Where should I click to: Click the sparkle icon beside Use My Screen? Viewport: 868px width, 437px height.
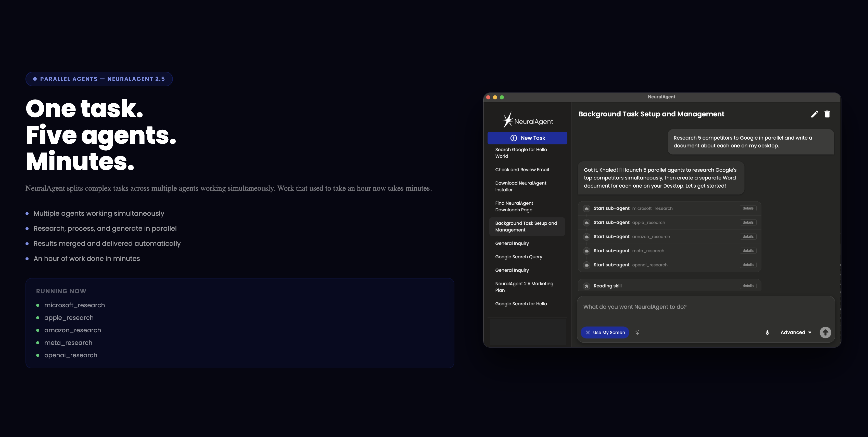[x=637, y=332]
